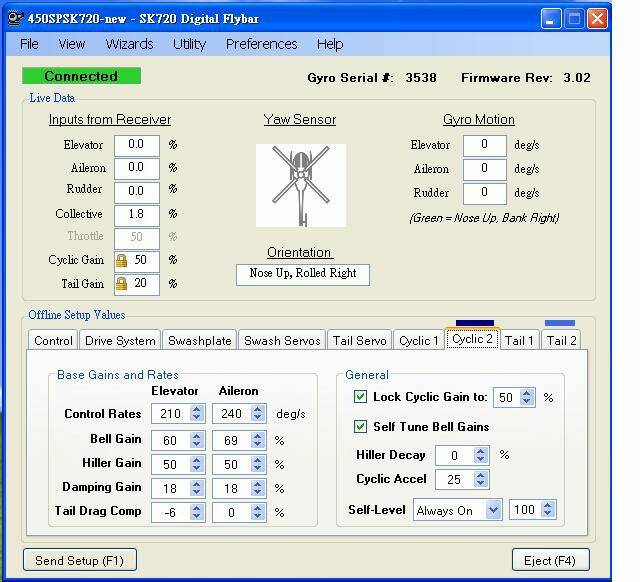Image resolution: width=640 pixels, height=582 pixels.
Task: Switch to the Drive System tab
Action: [x=120, y=340]
